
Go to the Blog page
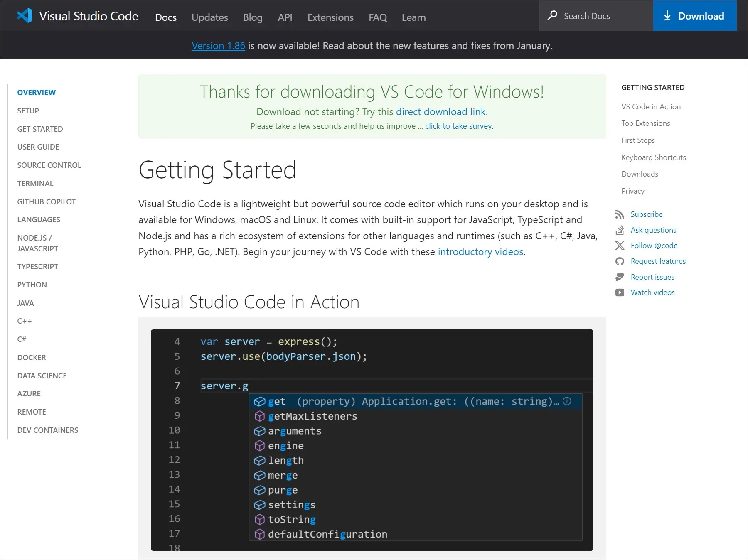click(x=253, y=17)
